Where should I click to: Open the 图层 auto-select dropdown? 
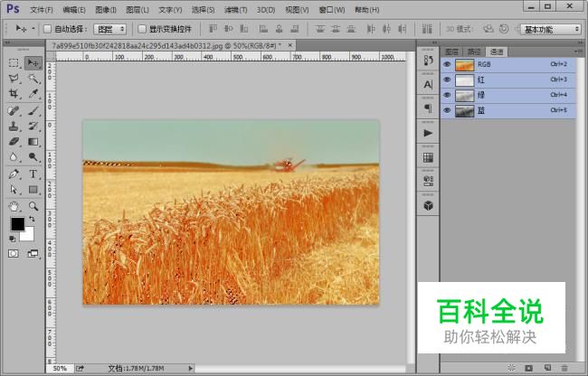click(x=109, y=29)
